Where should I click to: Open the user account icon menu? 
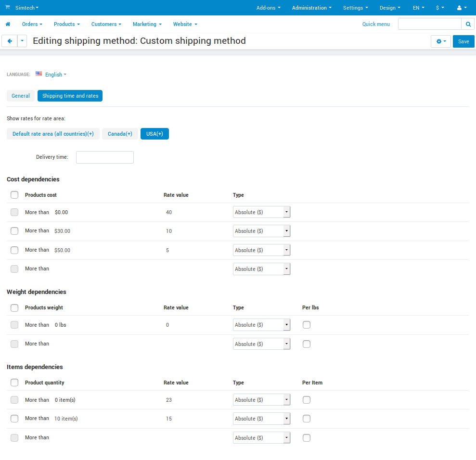click(462, 8)
